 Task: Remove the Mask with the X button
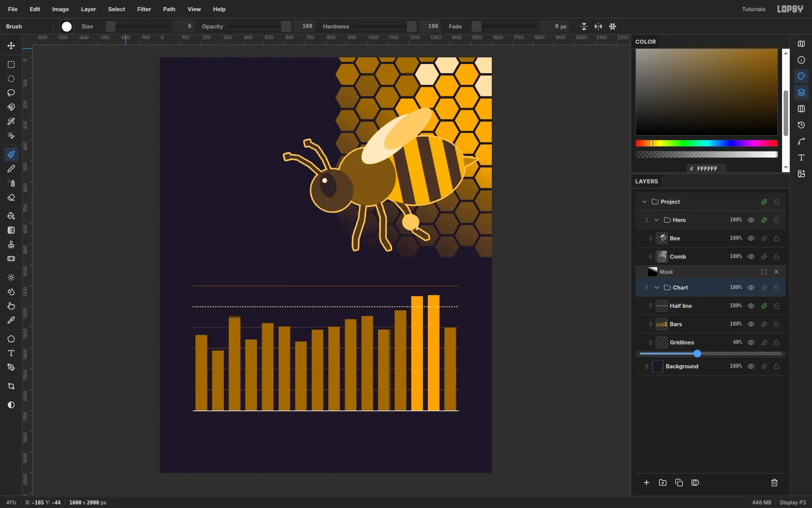pyautogui.click(x=776, y=272)
